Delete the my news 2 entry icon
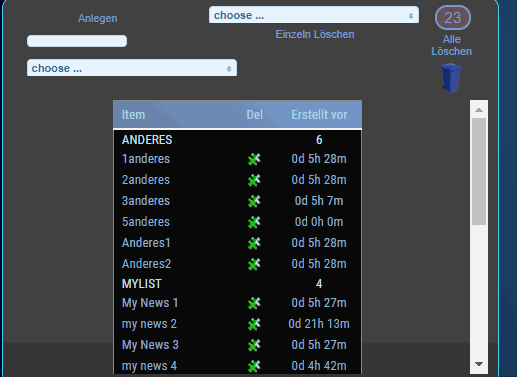Screen dimensions: 517x377 coord(254,324)
